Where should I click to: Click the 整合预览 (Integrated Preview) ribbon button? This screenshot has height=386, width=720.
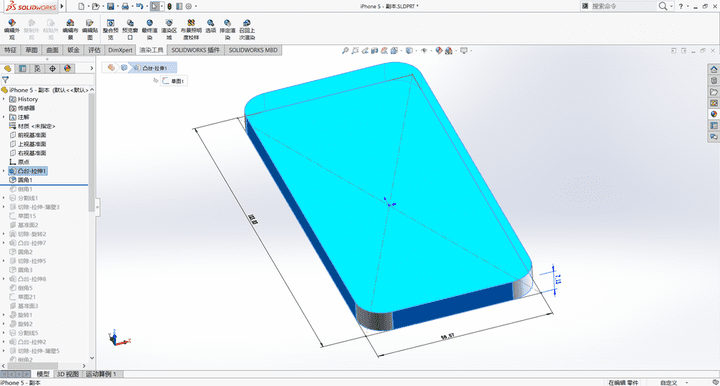point(111,30)
